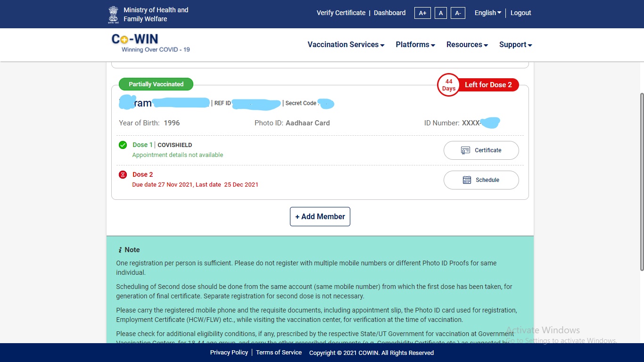The image size is (644, 362).
Task: Click the Note info icon
Action: pos(120,250)
